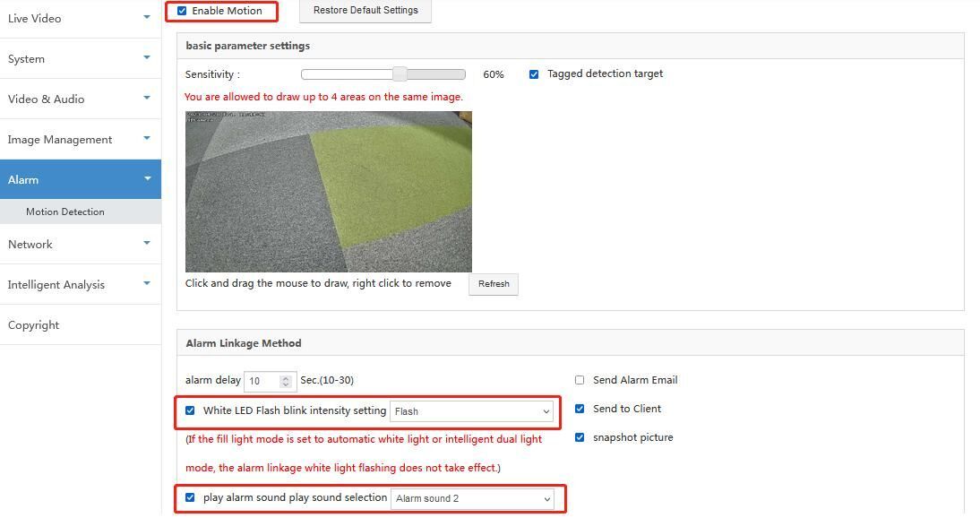Collapse the Alarm section
Image resolution: width=980 pixels, height=518 pixels.
[147, 179]
